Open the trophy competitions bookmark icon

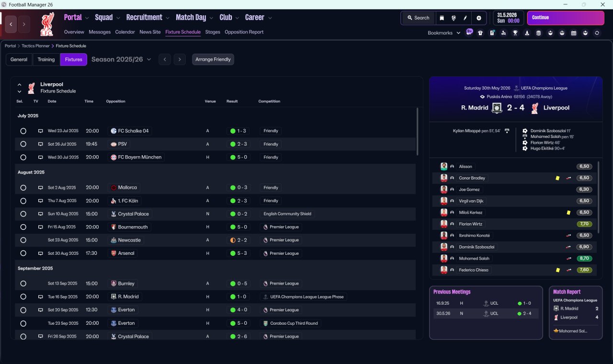[515, 33]
